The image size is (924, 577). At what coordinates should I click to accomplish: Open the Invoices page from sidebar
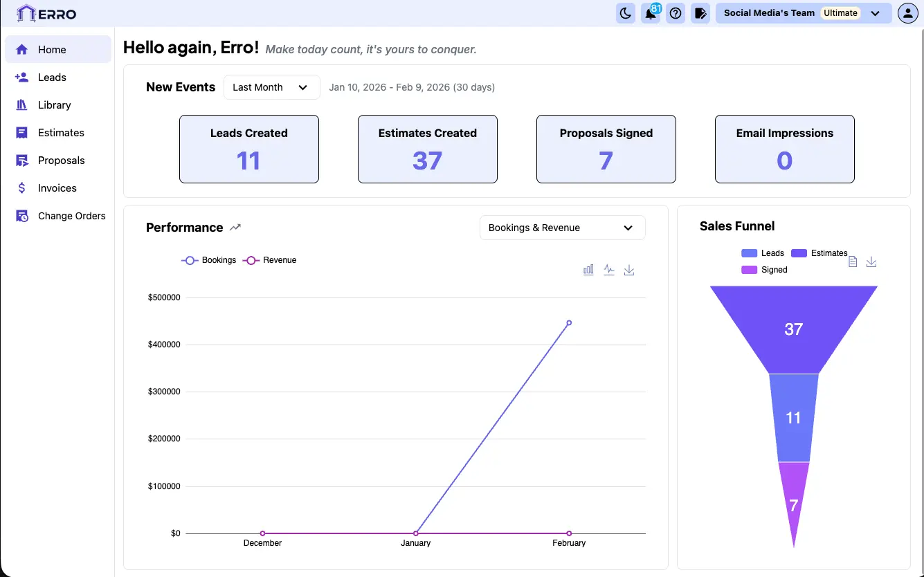[57, 187]
